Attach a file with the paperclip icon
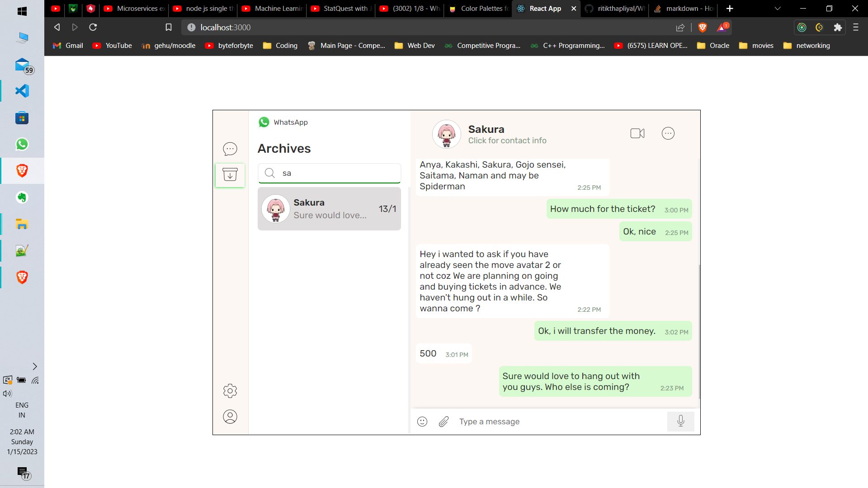 point(443,421)
